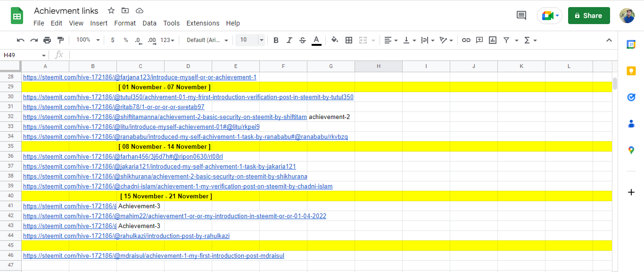Open the Help menu
Viewport: 644px width, 272px height.
point(233,23)
